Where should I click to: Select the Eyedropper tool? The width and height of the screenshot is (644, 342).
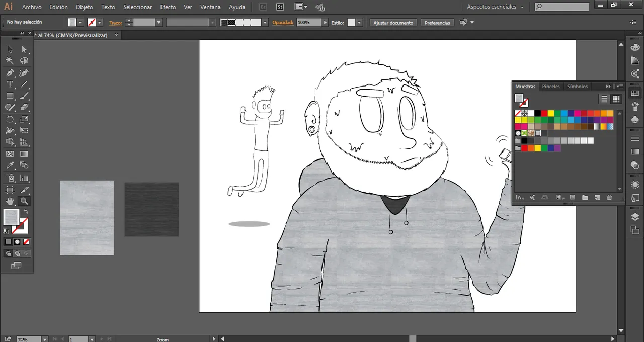[x=10, y=165]
